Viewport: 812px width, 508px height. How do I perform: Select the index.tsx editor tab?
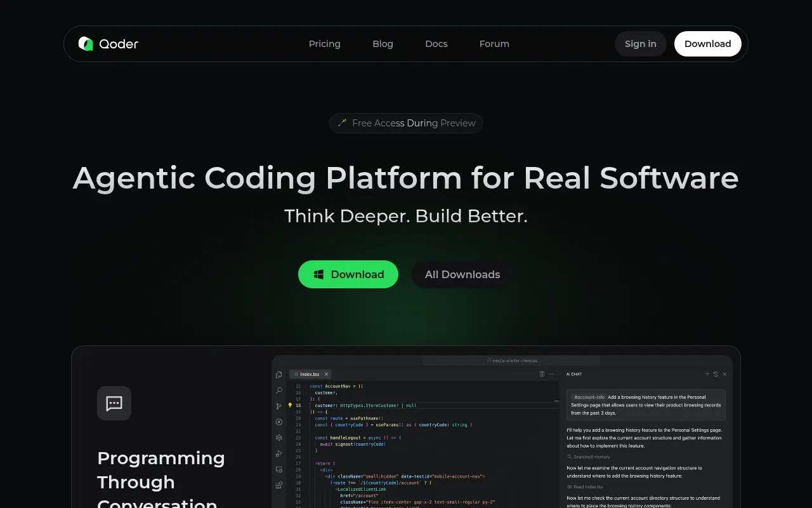click(x=309, y=374)
